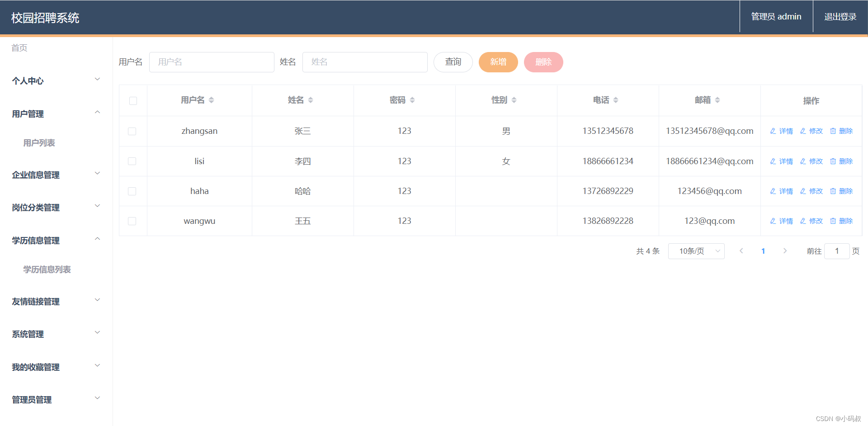Click name cell 王五
The height and width of the screenshot is (426, 868).
pyautogui.click(x=302, y=221)
